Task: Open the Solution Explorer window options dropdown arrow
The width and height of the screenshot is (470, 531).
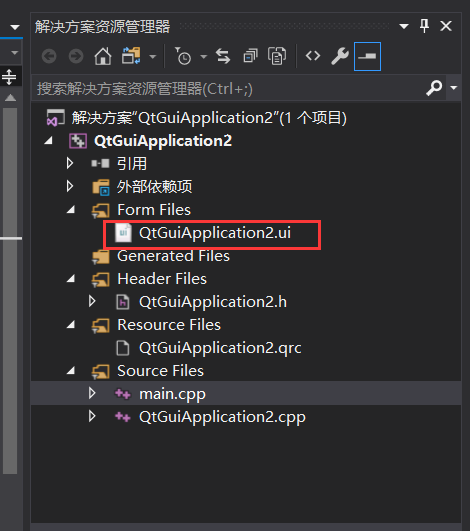Action: tap(404, 26)
